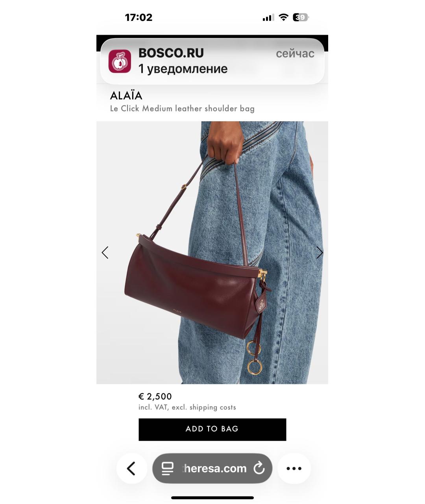Go to next product image arrow
Image resolution: width=425 pixels, height=504 pixels.
click(x=320, y=252)
